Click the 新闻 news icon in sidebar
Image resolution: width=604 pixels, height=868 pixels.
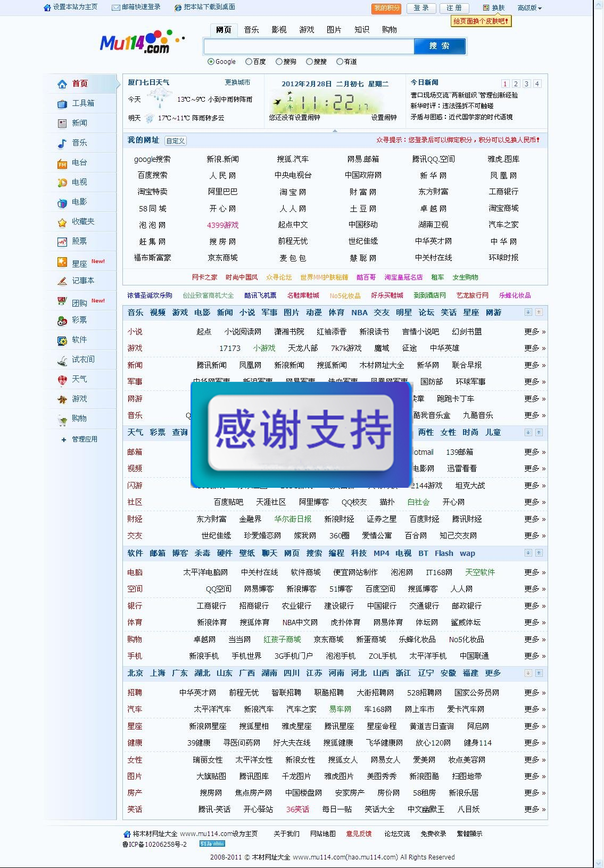coord(62,124)
